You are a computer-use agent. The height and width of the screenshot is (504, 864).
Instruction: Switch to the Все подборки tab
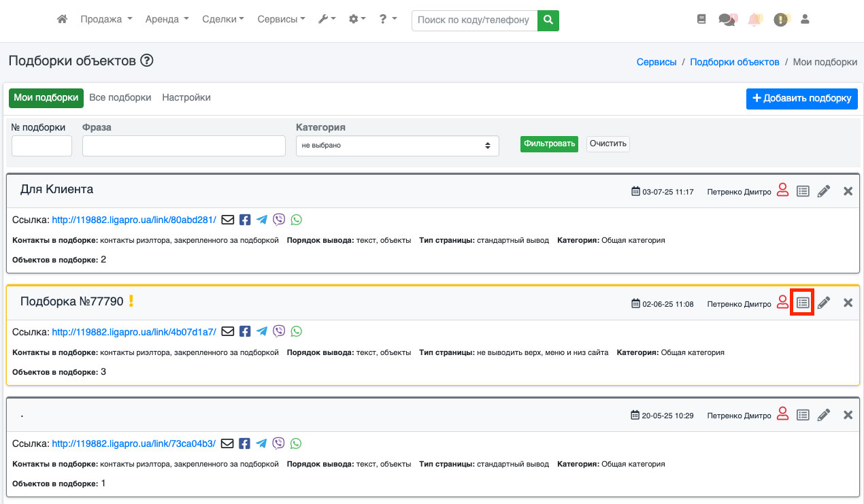120,97
